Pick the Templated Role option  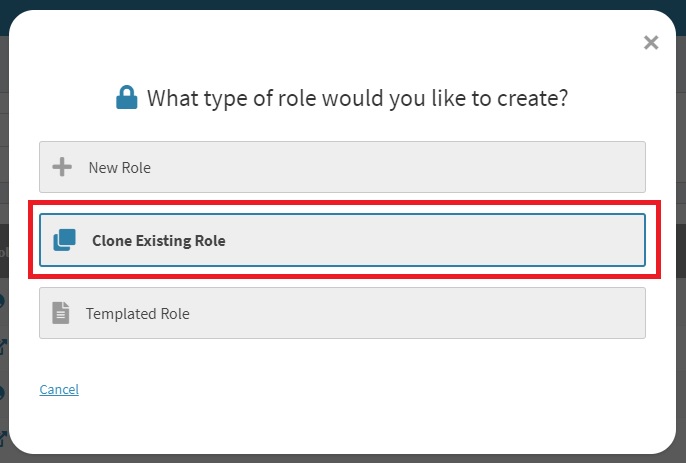(x=342, y=313)
